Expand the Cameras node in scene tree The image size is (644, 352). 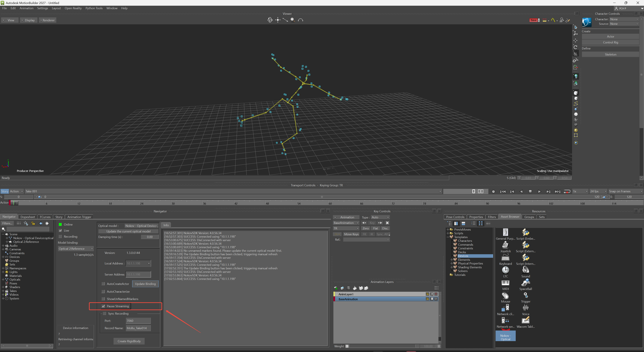[x=3, y=249]
